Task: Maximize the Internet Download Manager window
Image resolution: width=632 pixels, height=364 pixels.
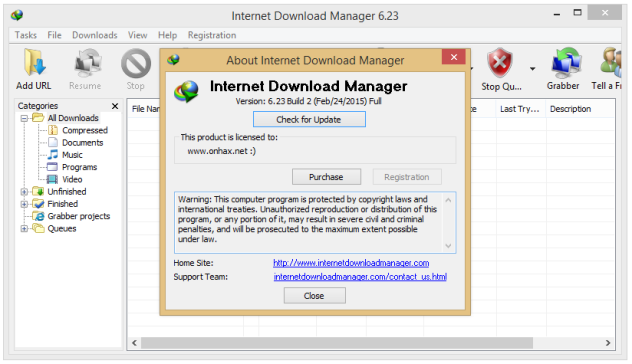Action: 578,13
